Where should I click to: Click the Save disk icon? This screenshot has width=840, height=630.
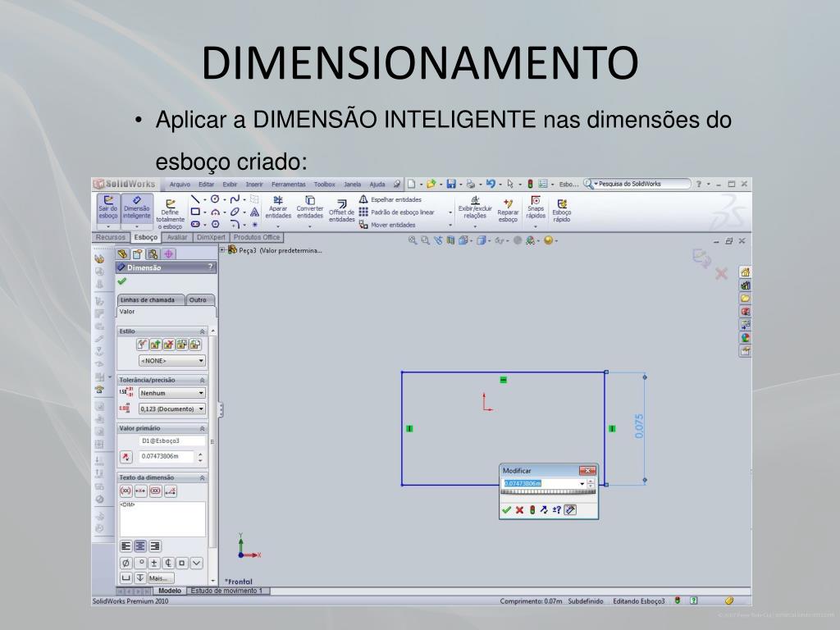pos(451,184)
